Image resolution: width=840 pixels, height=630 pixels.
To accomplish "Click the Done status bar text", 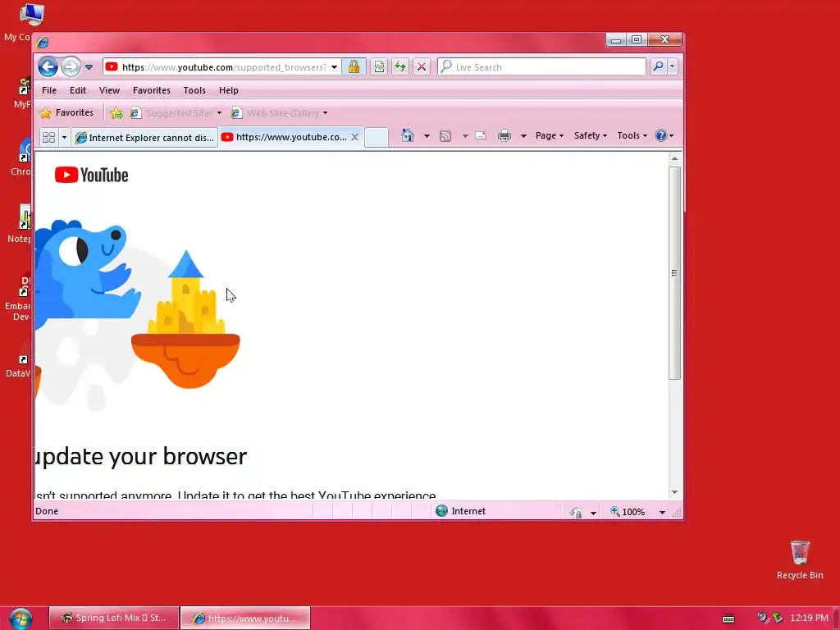I will 47,511.
